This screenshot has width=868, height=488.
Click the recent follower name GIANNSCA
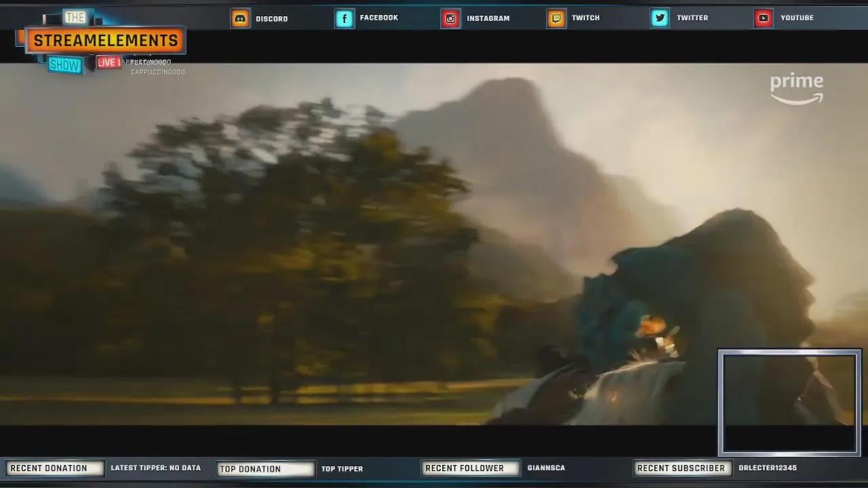click(547, 468)
